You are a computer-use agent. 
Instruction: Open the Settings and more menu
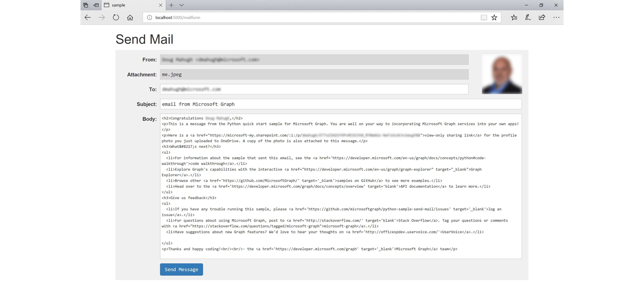pyautogui.click(x=556, y=17)
